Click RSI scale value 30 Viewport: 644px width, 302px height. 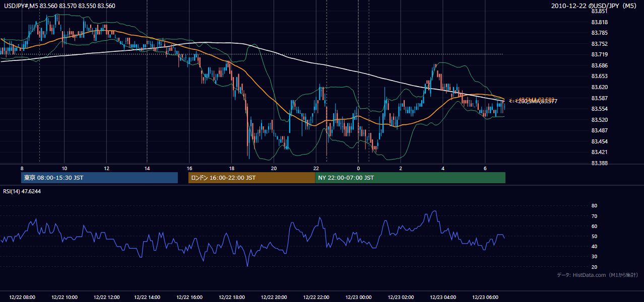(594, 257)
